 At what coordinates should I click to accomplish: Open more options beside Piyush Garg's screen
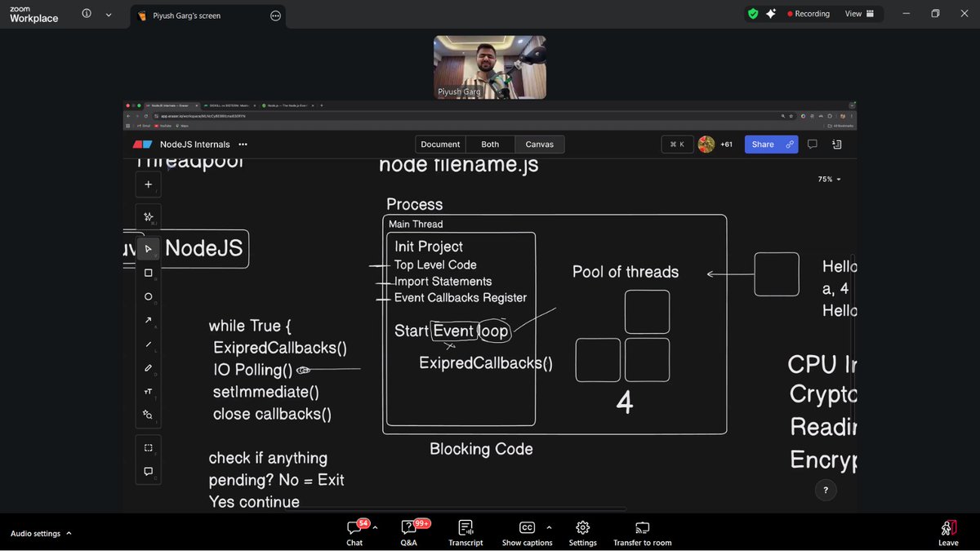pos(275,16)
